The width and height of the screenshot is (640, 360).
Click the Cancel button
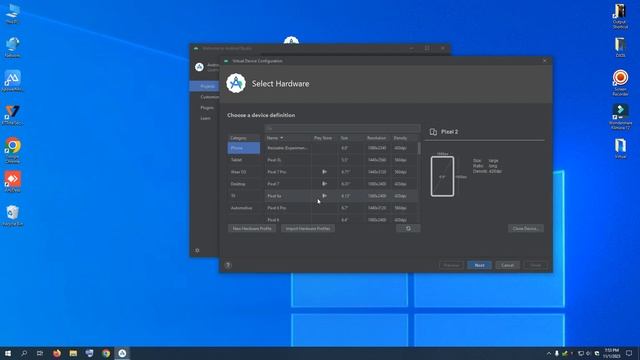[507, 265]
